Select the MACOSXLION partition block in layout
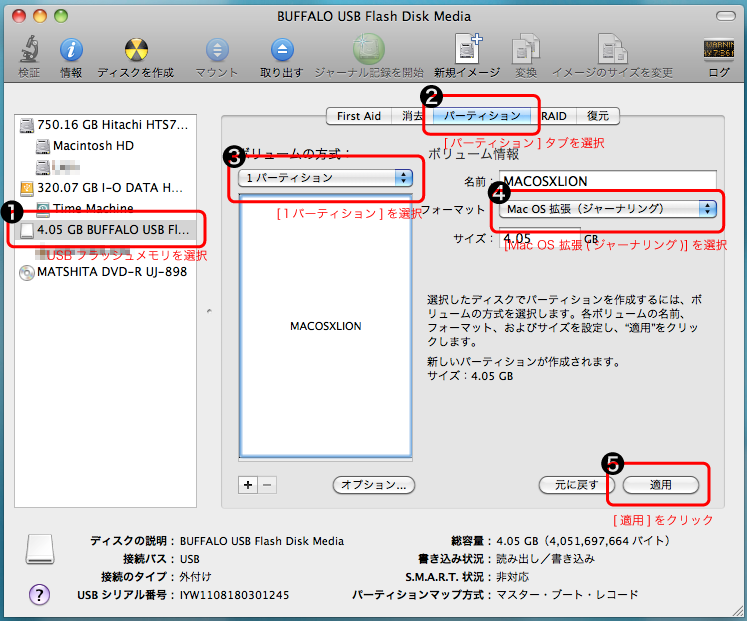This screenshot has height=621, width=747. click(326, 326)
